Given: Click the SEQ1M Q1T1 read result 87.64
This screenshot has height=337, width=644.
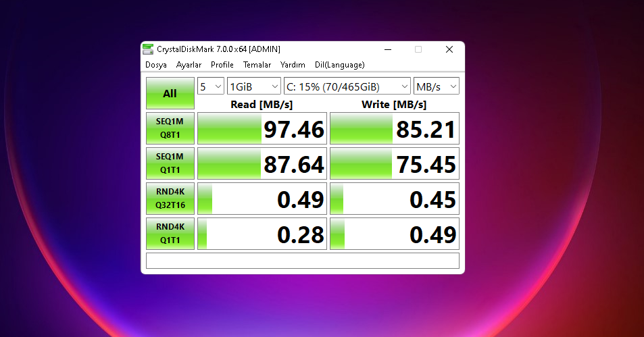Looking at the screenshot, I should tap(262, 163).
